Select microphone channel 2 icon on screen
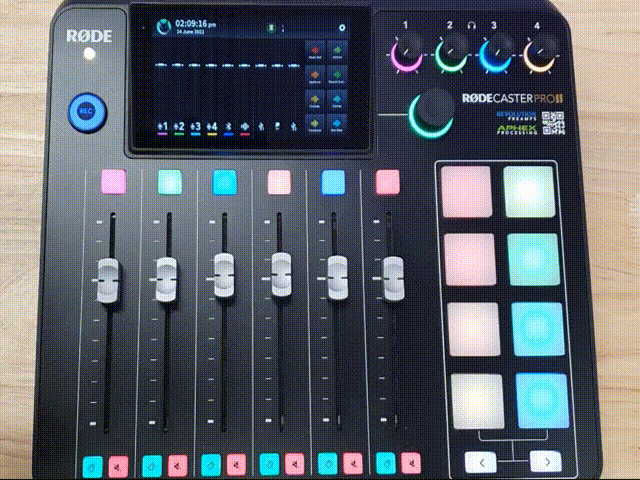The height and width of the screenshot is (480, 640). tap(179, 127)
